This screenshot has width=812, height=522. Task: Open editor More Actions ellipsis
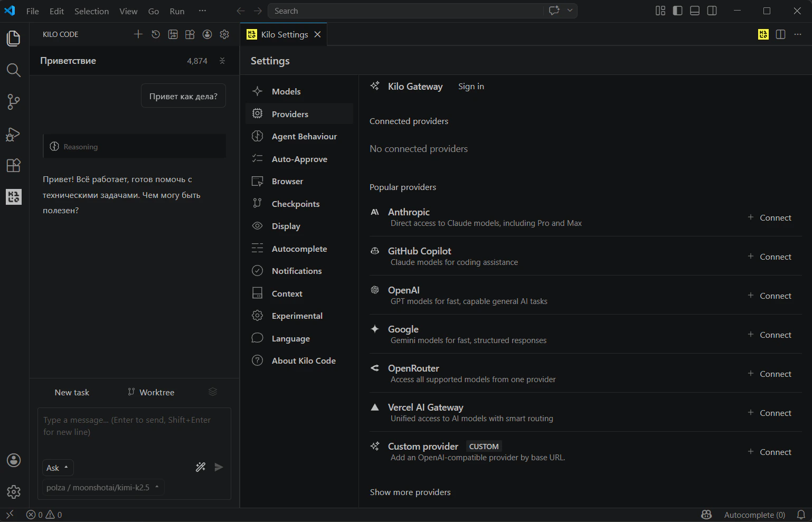798,34
